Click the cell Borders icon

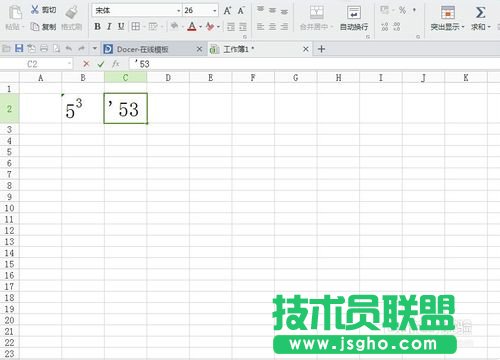click(x=135, y=26)
